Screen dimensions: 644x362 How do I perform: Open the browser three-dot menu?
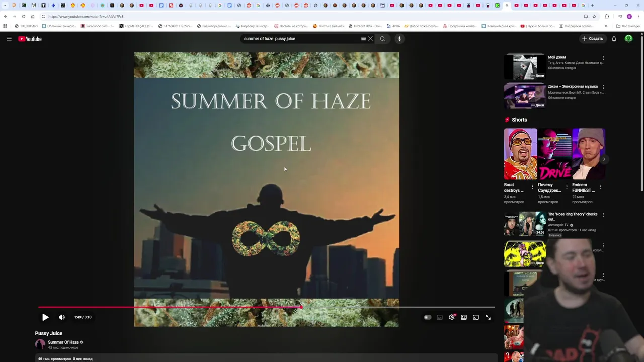pyautogui.click(x=638, y=16)
